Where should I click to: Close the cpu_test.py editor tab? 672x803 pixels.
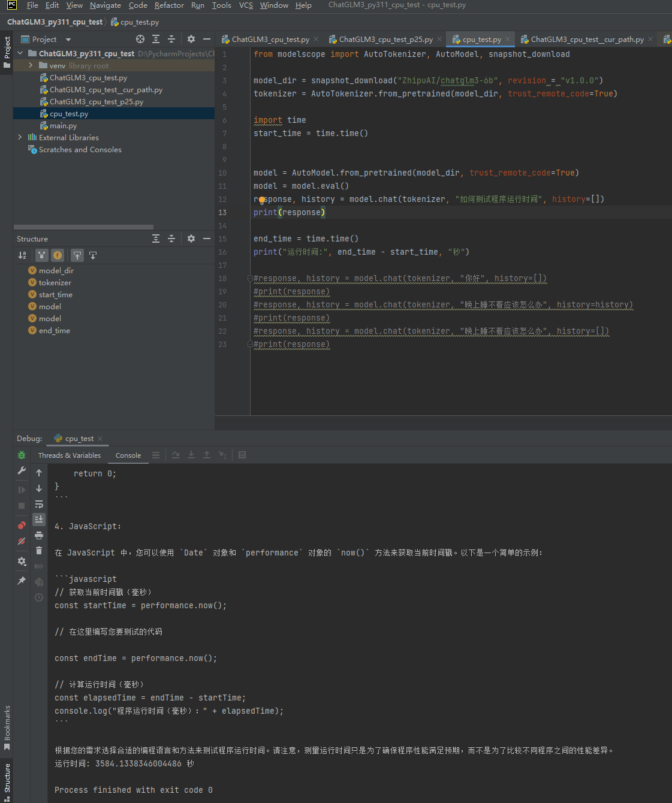click(508, 40)
